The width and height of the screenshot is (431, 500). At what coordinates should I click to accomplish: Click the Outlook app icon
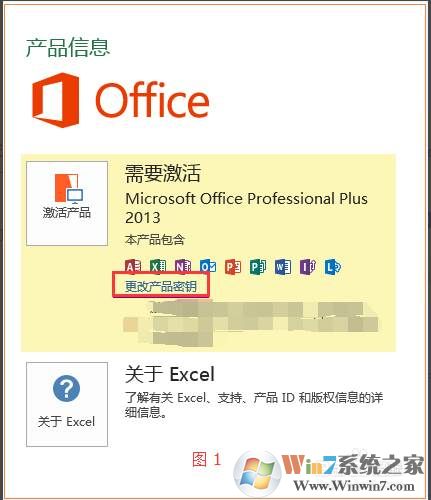208,266
